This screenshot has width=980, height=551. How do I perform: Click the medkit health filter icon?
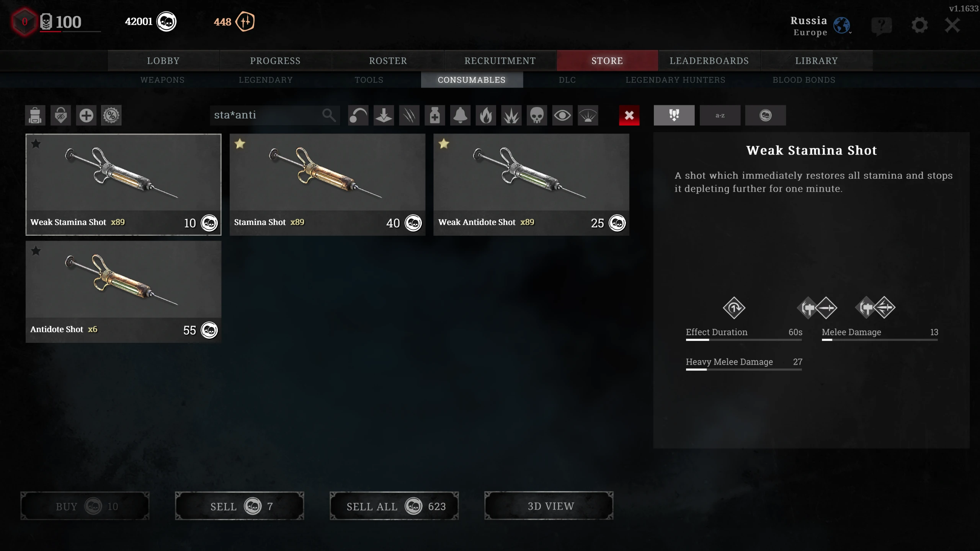coord(434,115)
